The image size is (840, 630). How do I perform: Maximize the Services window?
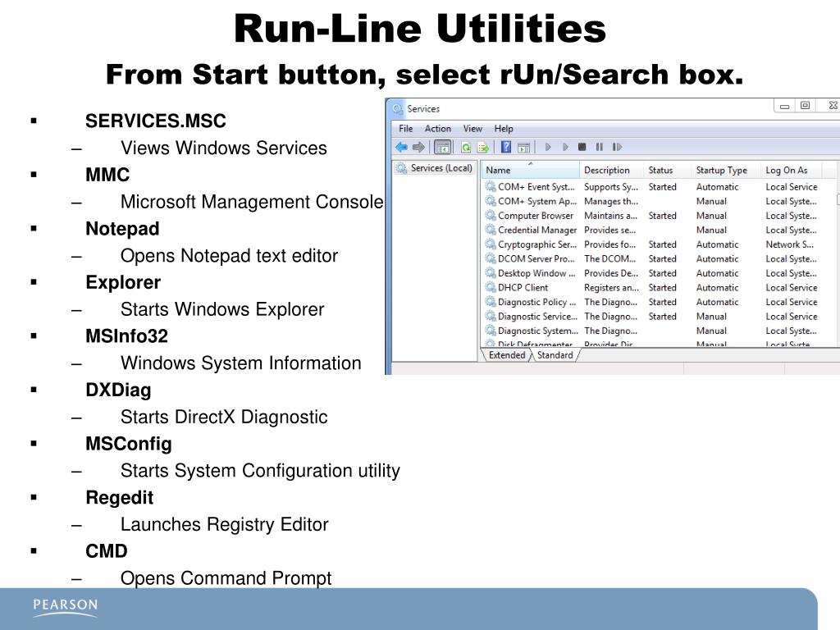[x=805, y=106]
